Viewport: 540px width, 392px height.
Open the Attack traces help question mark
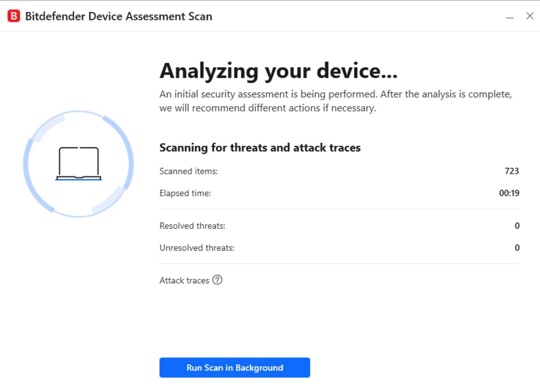pos(217,280)
